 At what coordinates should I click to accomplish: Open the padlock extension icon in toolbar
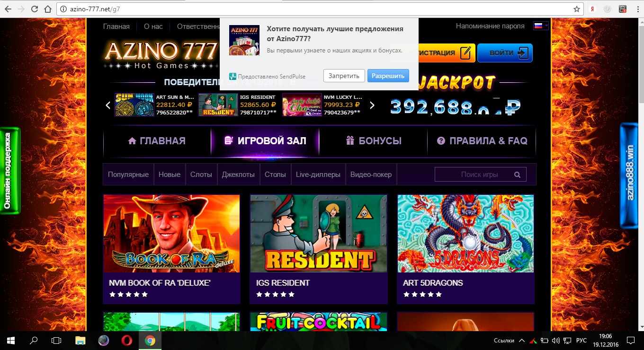click(623, 9)
